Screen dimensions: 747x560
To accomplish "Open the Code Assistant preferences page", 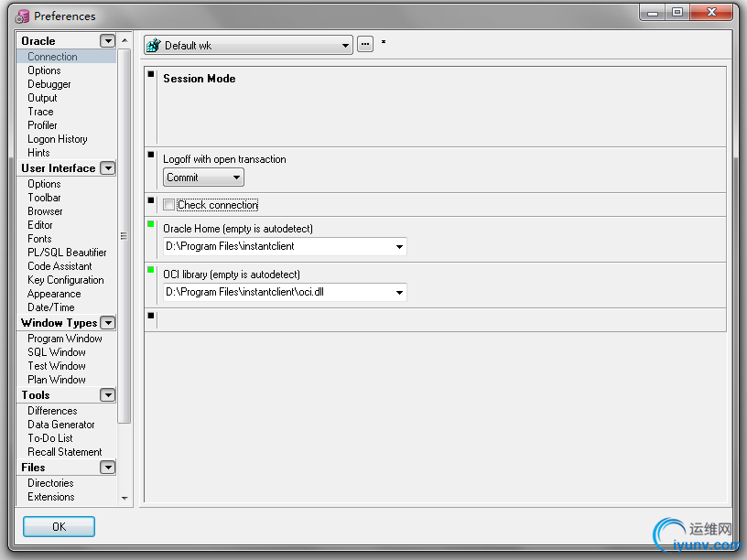I will point(60,266).
